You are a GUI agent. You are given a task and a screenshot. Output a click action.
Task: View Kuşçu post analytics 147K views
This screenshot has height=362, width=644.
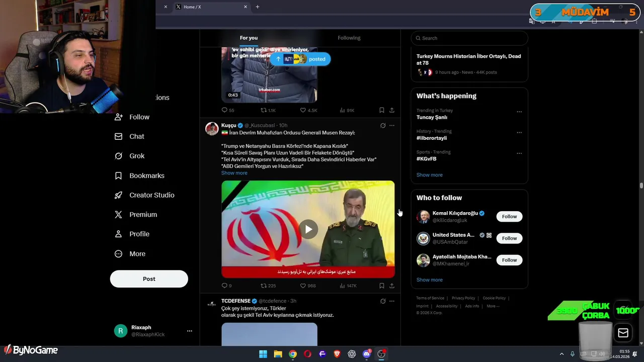pos(348,286)
